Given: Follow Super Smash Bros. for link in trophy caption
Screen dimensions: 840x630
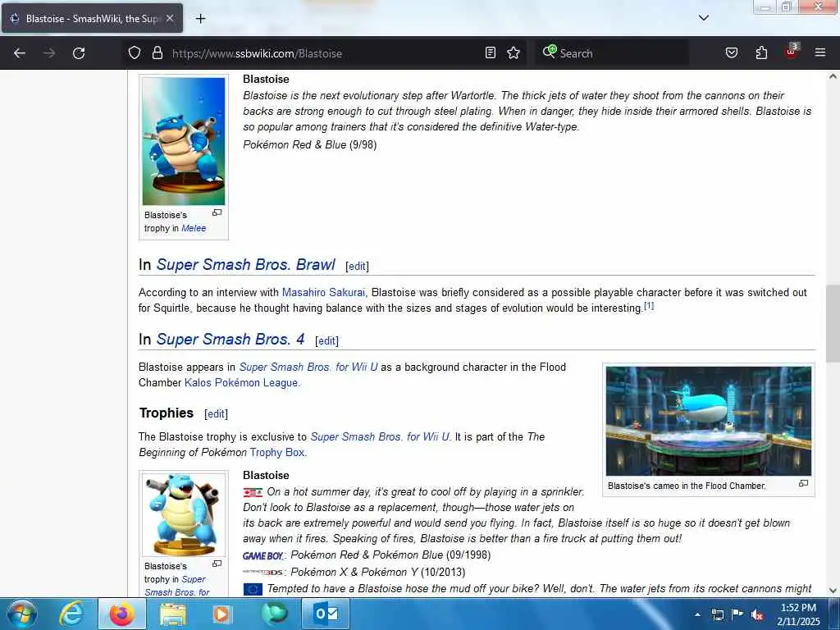Looking at the screenshot, I should click(177, 586).
